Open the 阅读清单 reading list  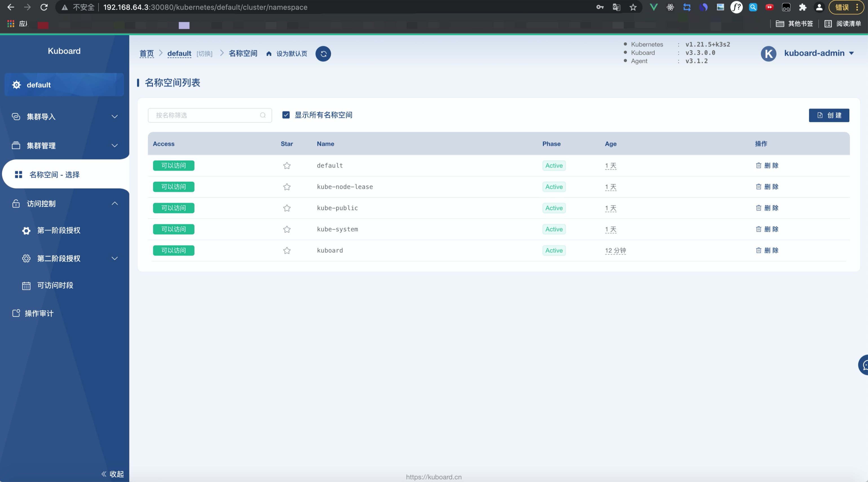[843, 24]
